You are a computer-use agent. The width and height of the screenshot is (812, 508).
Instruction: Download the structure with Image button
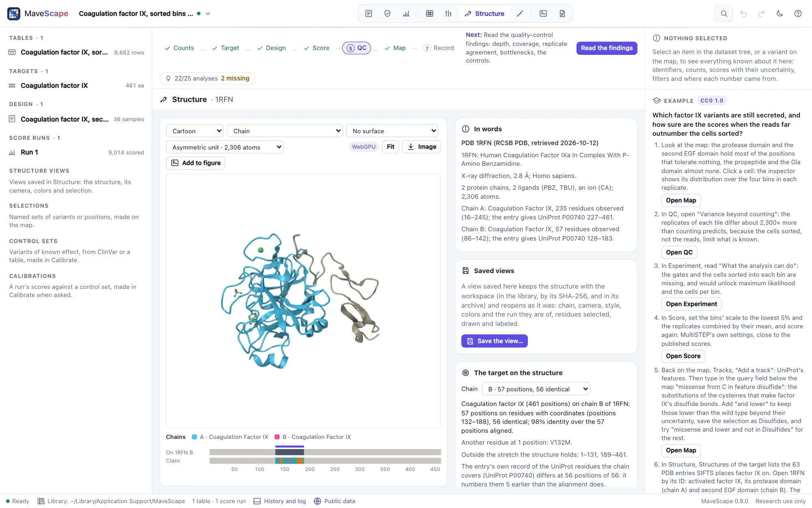[x=421, y=147]
